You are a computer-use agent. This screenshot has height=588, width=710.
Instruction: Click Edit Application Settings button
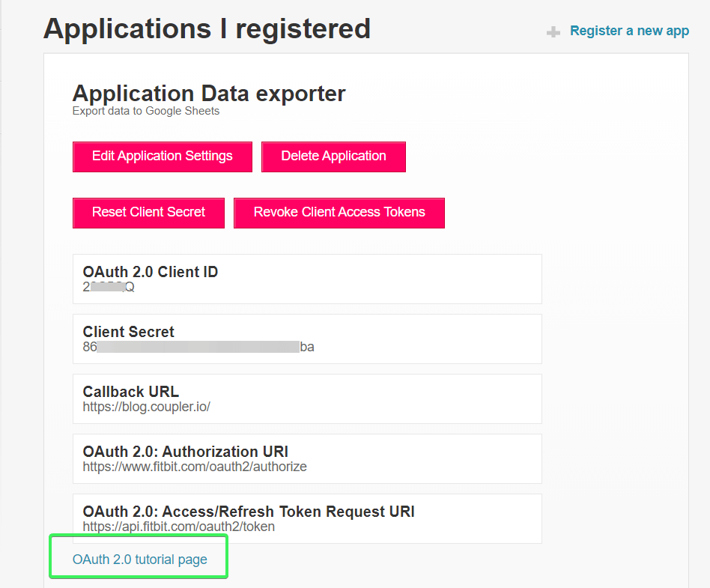coord(162,157)
